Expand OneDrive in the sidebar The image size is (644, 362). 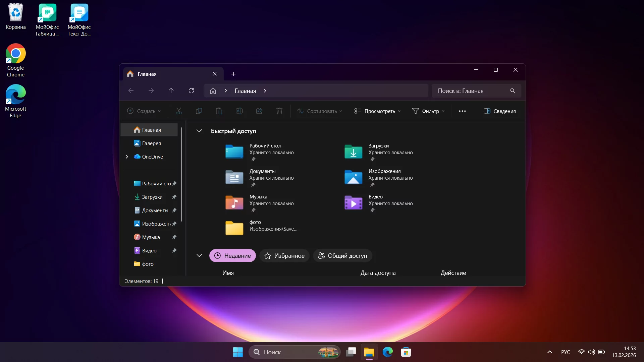[x=126, y=157]
